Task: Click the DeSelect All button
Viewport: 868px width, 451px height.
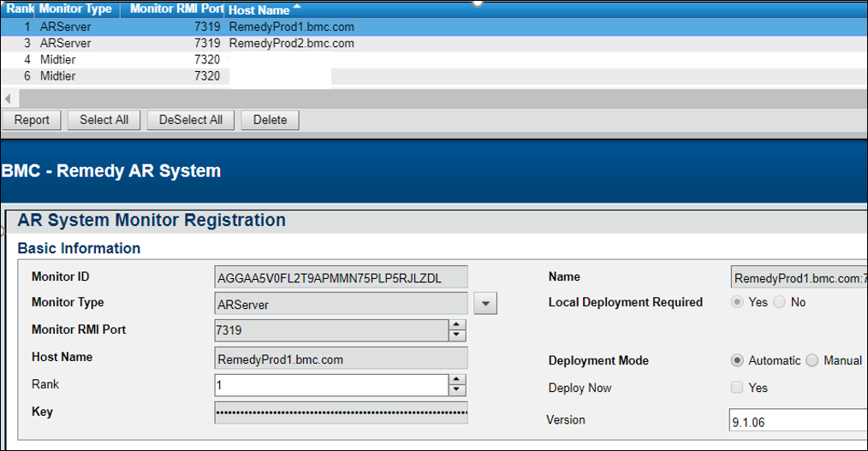Action: pos(190,120)
